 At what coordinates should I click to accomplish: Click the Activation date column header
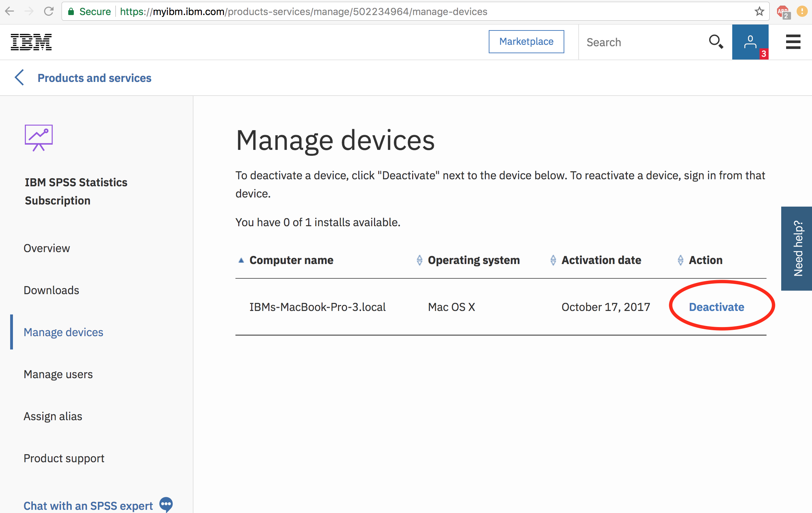point(601,260)
